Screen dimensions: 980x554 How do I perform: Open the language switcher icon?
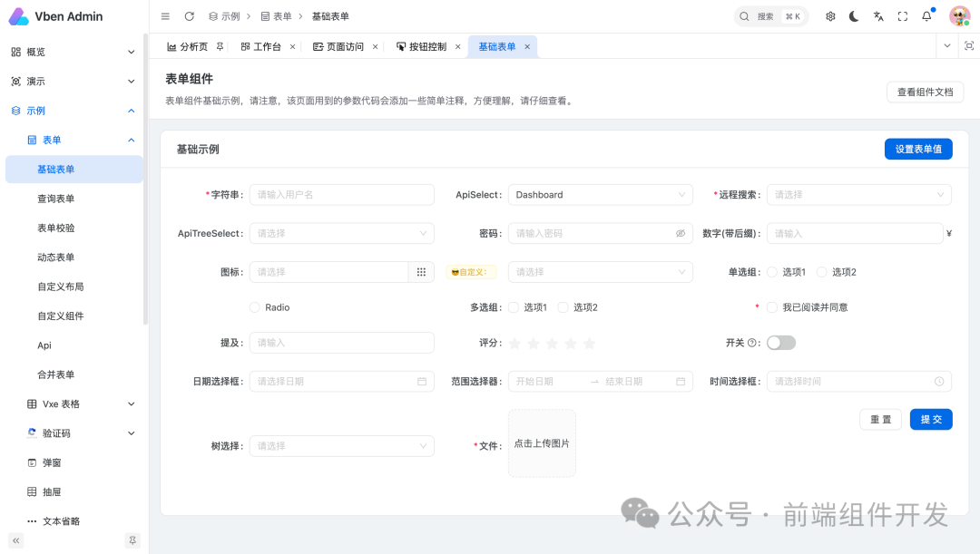pos(877,15)
